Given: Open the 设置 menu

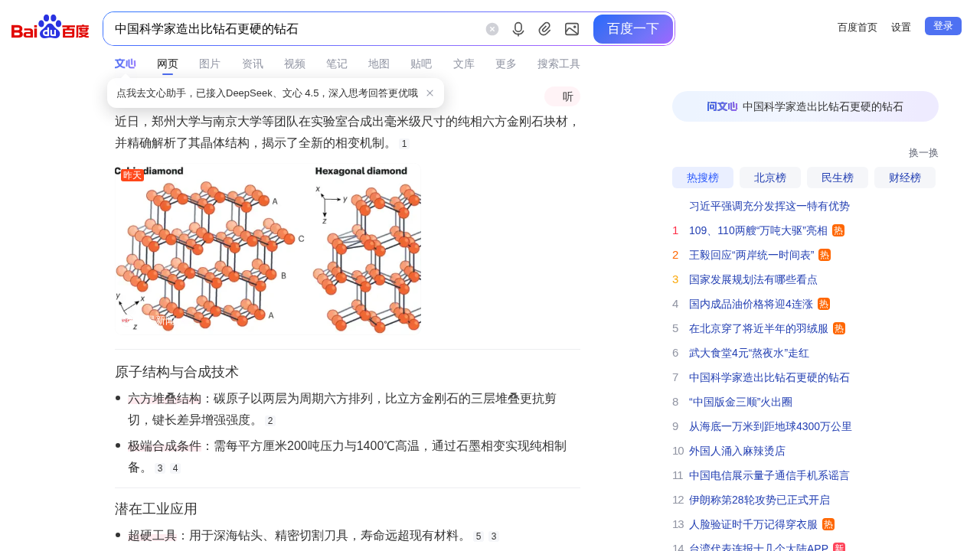Looking at the screenshot, I should click(900, 27).
